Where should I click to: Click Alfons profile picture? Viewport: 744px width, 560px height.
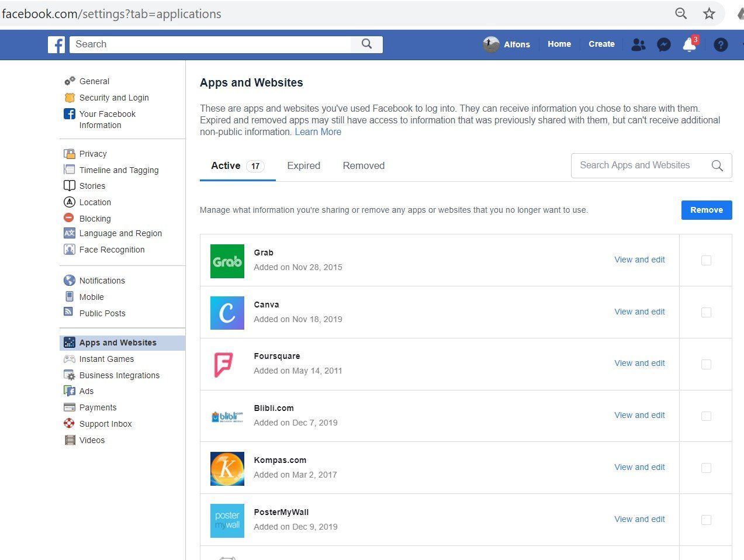coord(491,44)
